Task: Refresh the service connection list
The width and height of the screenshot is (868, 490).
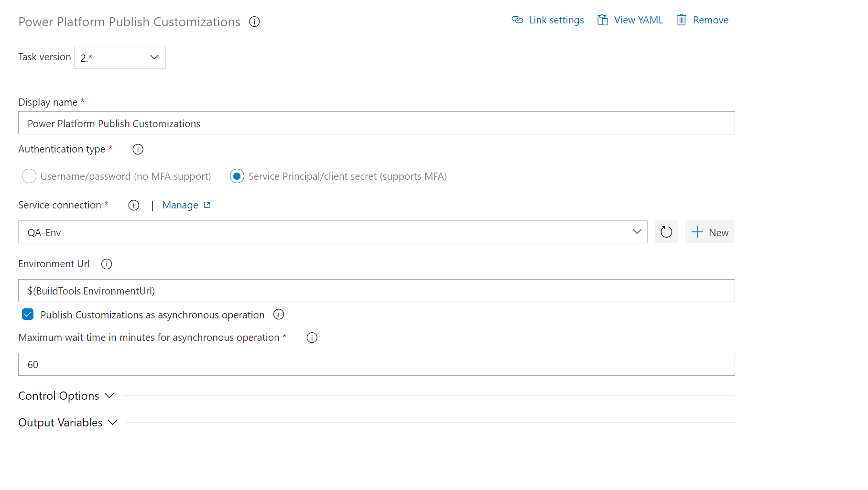Action: (666, 232)
